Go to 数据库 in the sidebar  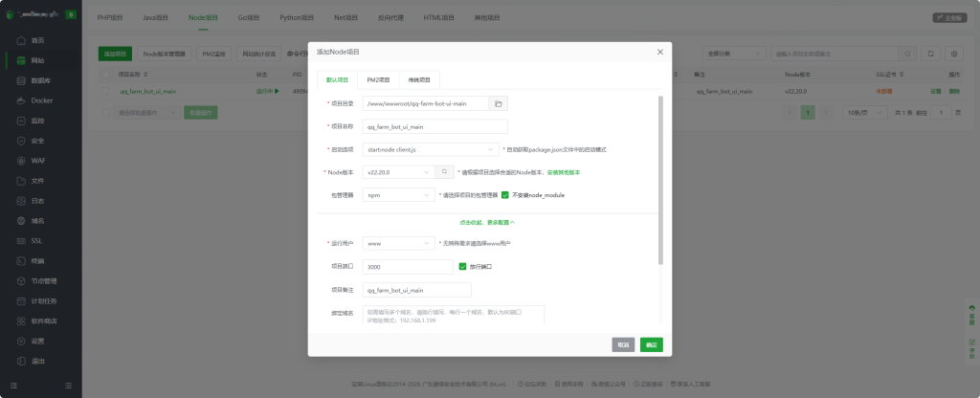point(40,80)
